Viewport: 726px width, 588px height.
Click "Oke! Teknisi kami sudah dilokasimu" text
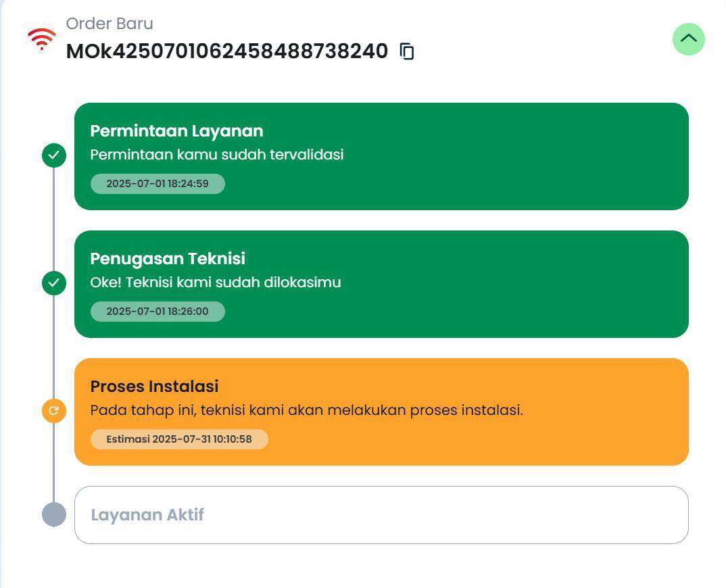[x=216, y=283]
